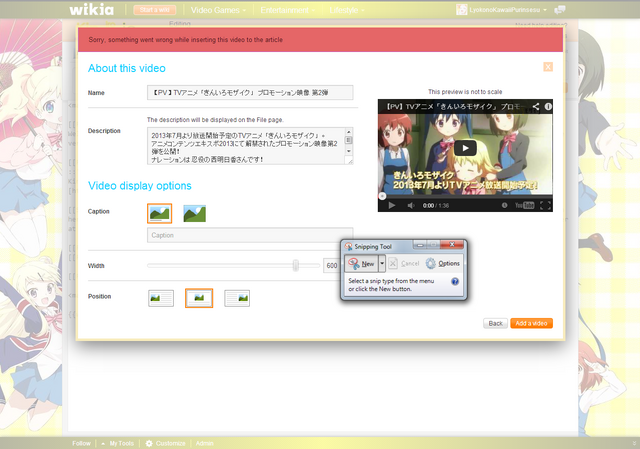Expand the New snip type dropdown arrow
640x449 pixels.
tap(382, 264)
